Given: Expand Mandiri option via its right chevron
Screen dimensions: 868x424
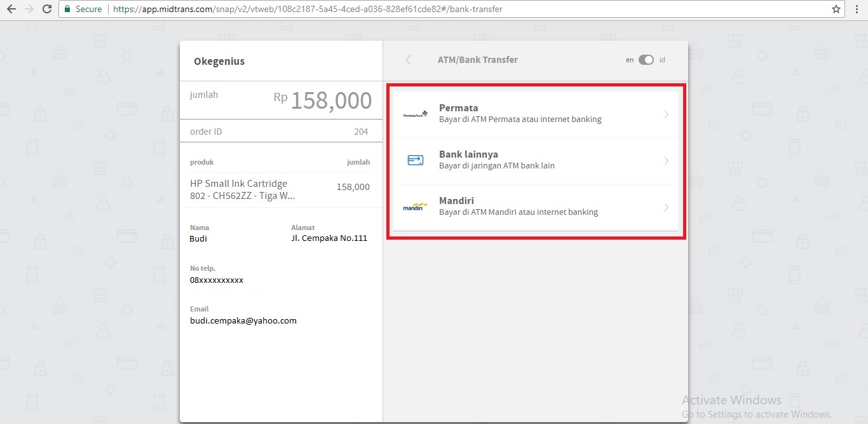Looking at the screenshot, I should 666,207.
